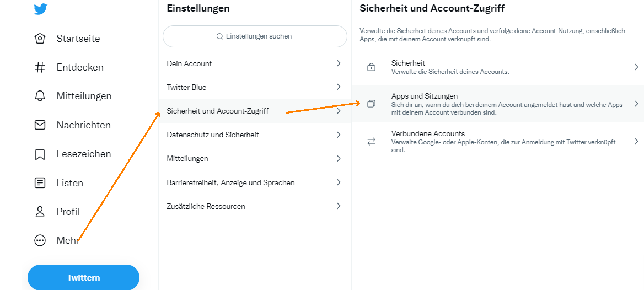Click the Mehr three-dots icon
Image resolution: width=644 pixels, height=290 pixels.
pyautogui.click(x=40, y=240)
